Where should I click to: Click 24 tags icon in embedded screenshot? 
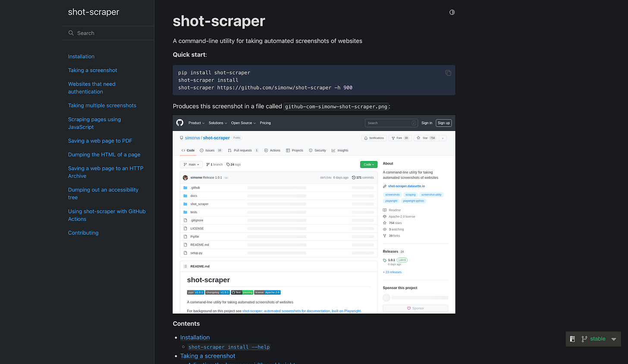(228, 165)
